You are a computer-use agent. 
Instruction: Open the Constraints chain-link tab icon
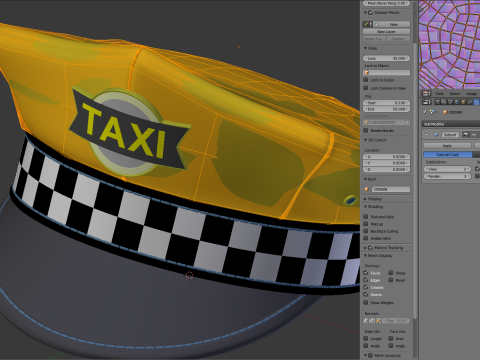coord(470,102)
